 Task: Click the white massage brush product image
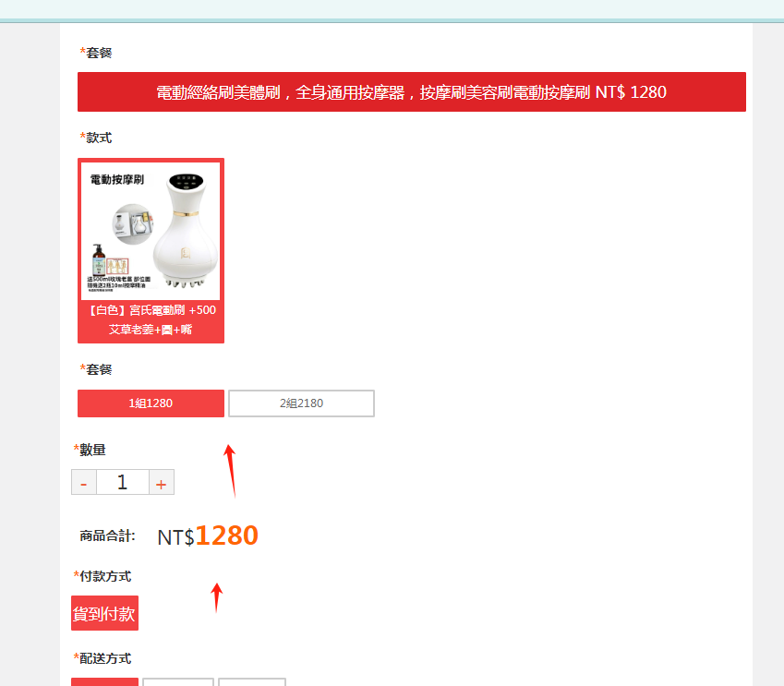click(151, 231)
